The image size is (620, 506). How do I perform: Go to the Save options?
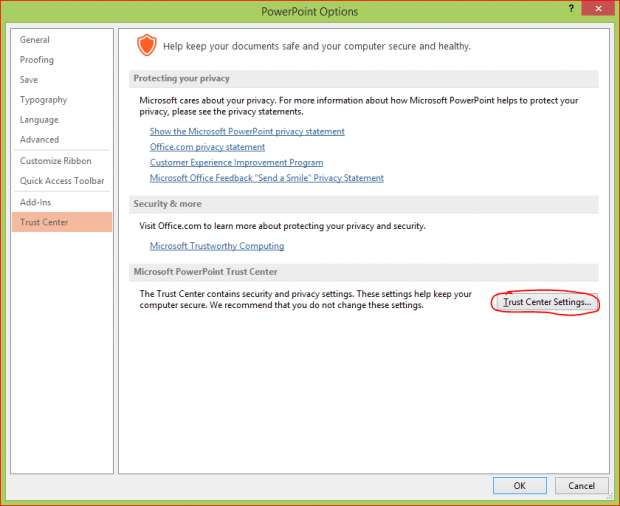(x=29, y=80)
